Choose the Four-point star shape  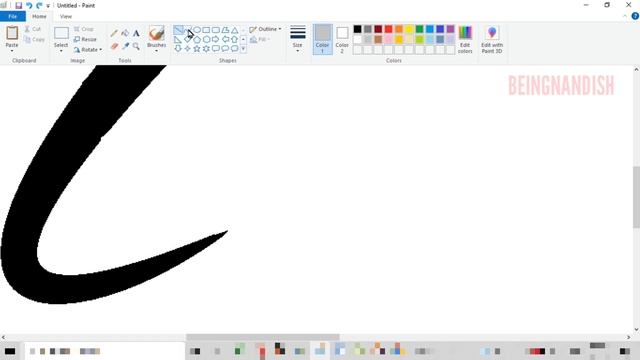pos(187,49)
